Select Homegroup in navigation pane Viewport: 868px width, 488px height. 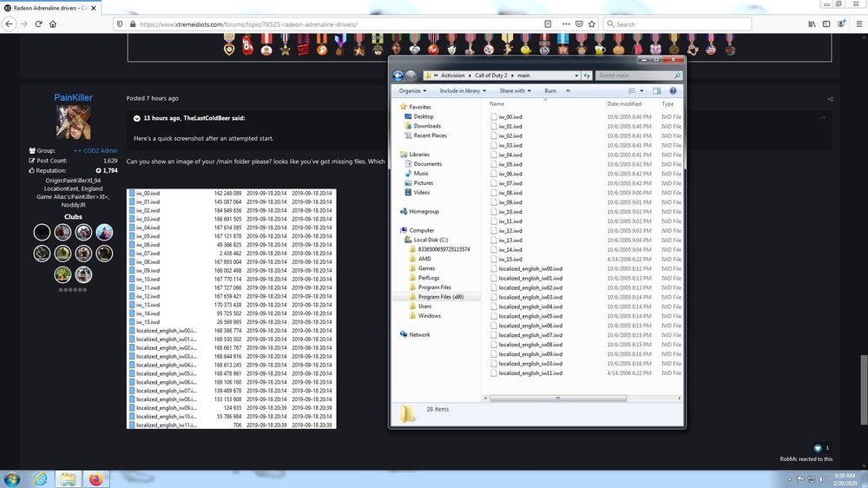[424, 211]
